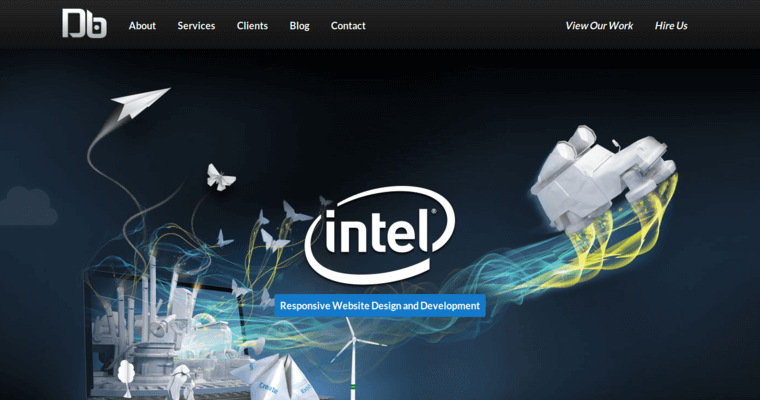Visit the Blog page
The height and width of the screenshot is (400, 760).
coord(300,26)
